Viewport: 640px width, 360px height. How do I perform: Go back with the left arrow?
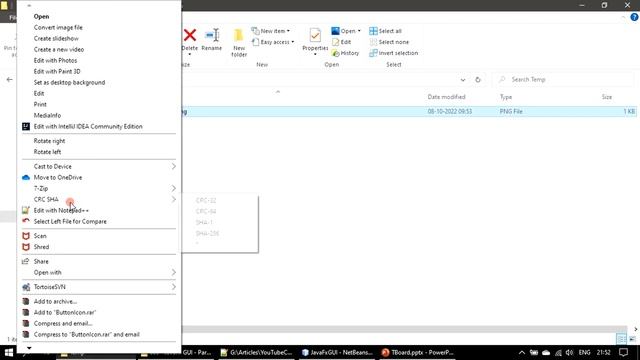(x=9, y=80)
